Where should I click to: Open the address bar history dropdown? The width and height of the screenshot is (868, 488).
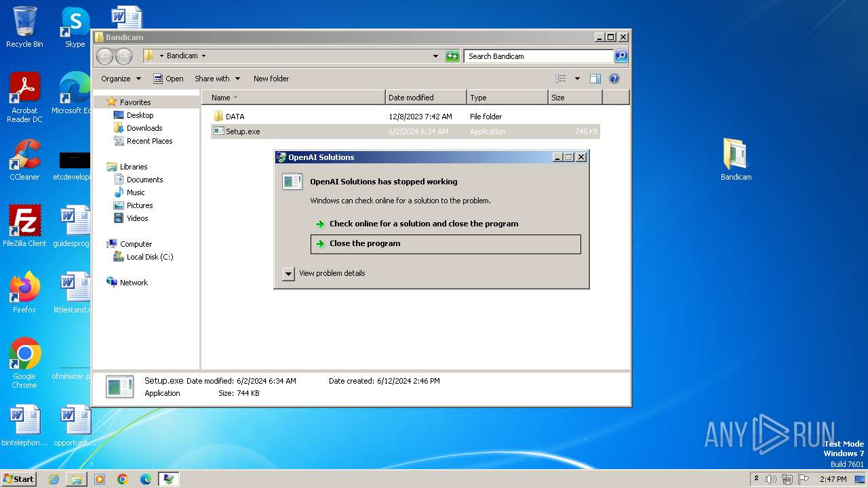point(435,56)
